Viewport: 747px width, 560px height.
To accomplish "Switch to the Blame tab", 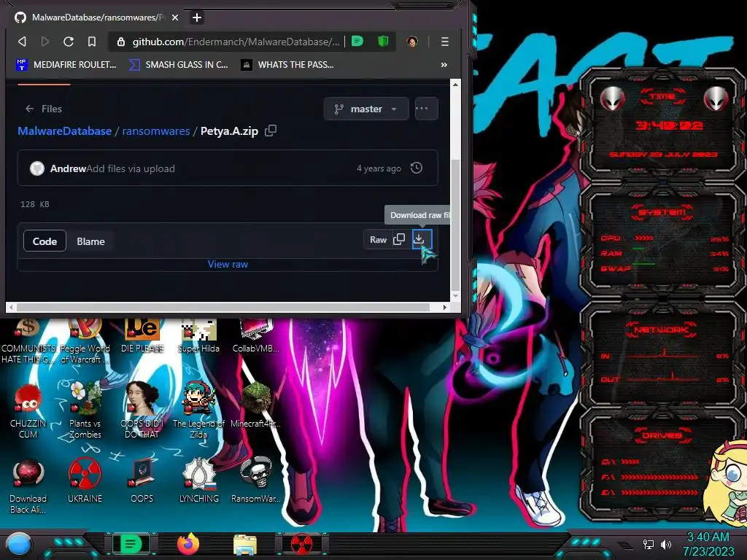I will (90, 241).
